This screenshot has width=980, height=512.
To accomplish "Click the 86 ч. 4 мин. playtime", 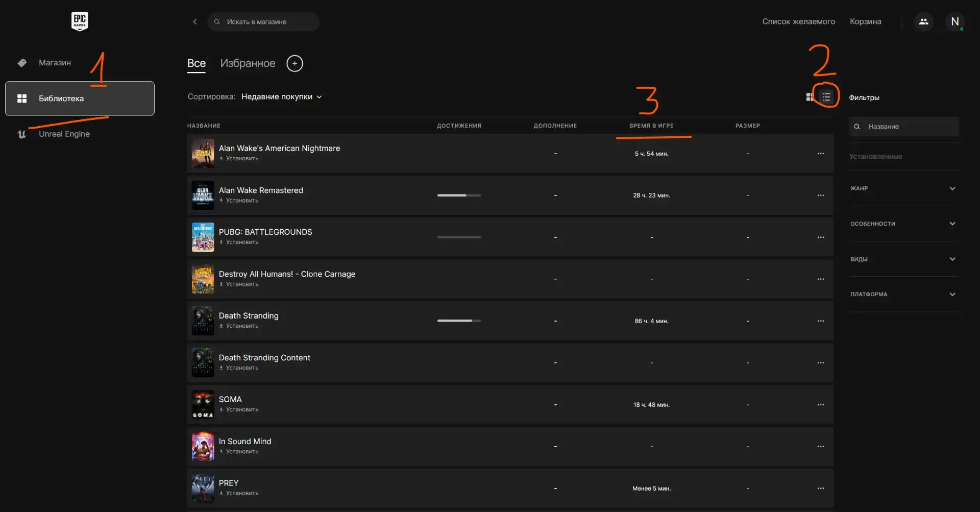I will 651,321.
